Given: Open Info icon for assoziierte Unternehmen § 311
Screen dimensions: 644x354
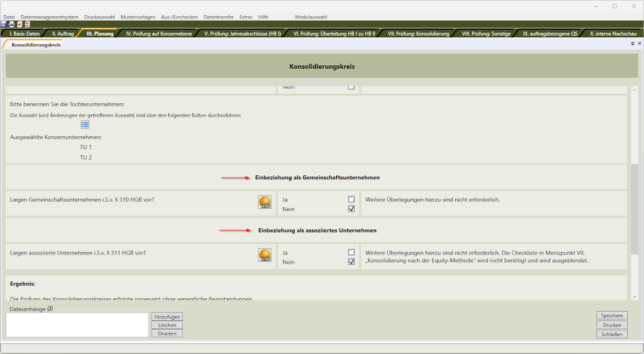Looking at the screenshot, I should point(265,255).
